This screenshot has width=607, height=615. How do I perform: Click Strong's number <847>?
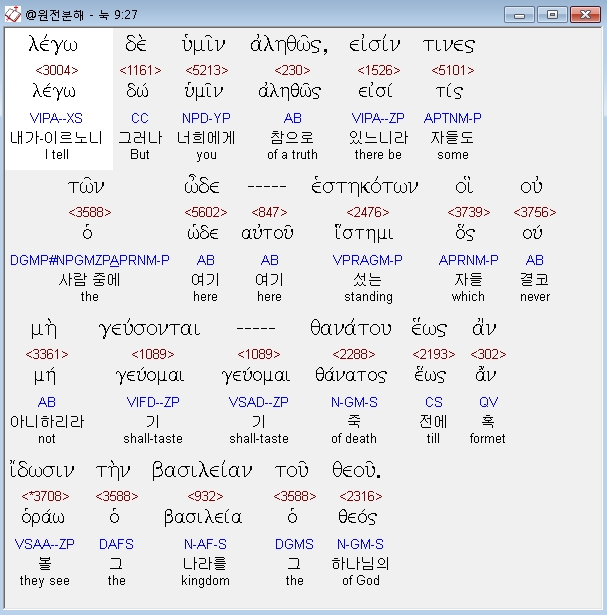coord(269,212)
